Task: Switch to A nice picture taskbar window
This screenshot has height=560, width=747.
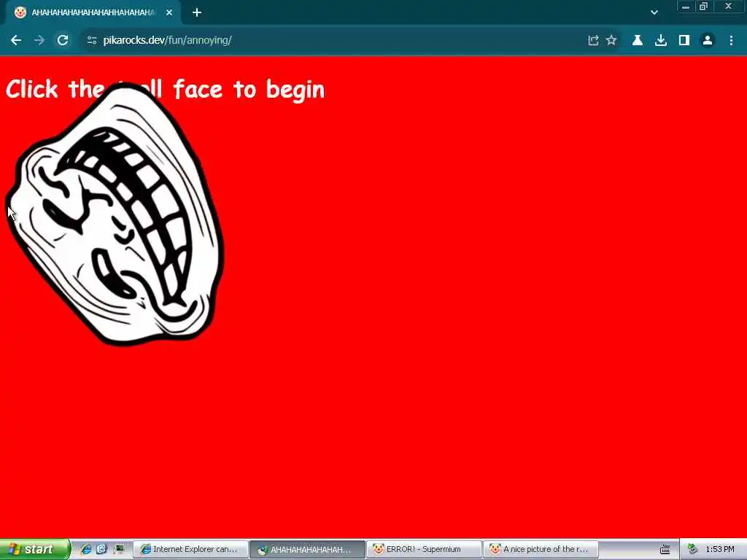Action: pos(541,550)
